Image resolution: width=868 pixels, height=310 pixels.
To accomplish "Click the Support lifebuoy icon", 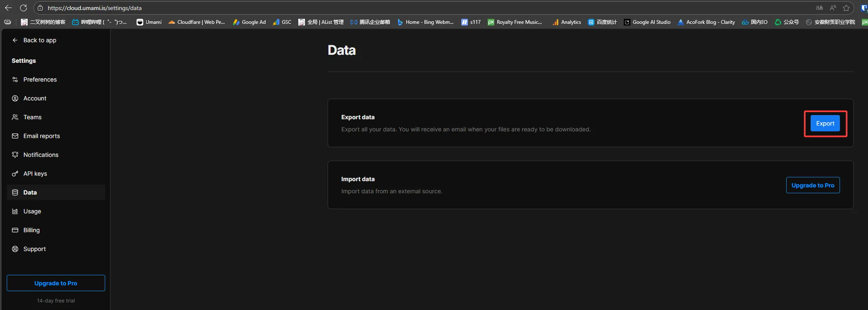I will click(15, 249).
